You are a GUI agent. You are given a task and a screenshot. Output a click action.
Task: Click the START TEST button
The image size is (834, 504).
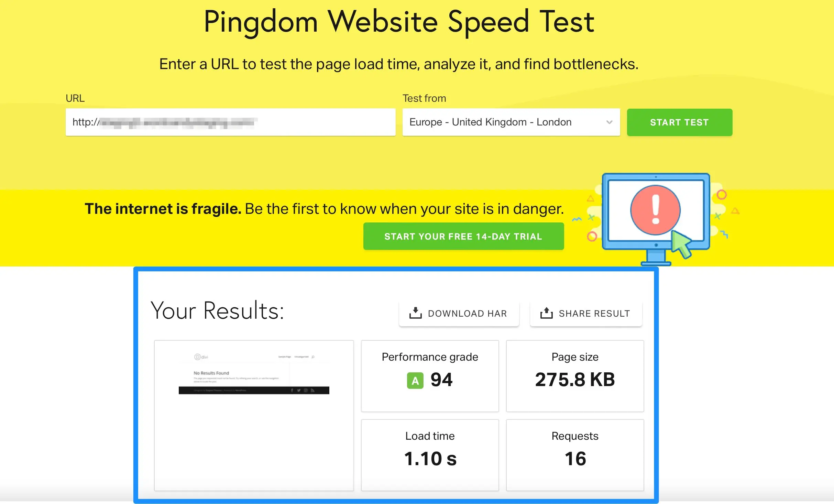click(679, 122)
